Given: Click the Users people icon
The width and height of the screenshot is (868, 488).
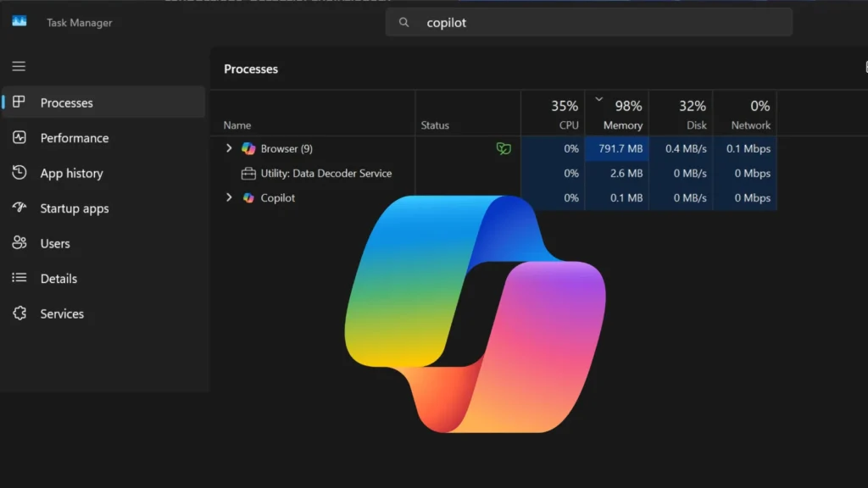Looking at the screenshot, I should coord(19,242).
